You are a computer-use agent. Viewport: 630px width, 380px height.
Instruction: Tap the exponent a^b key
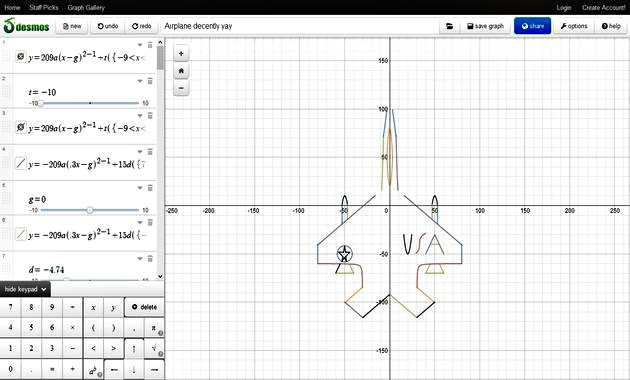93,370
